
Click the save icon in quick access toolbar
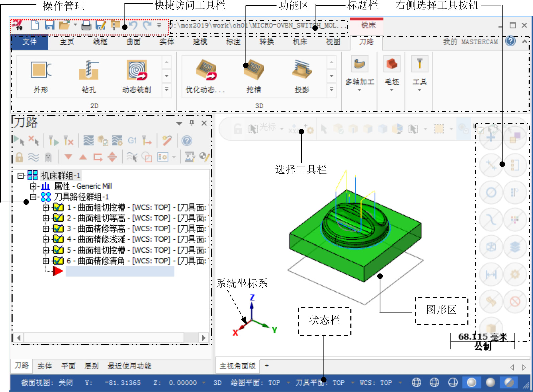(x=49, y=25)
